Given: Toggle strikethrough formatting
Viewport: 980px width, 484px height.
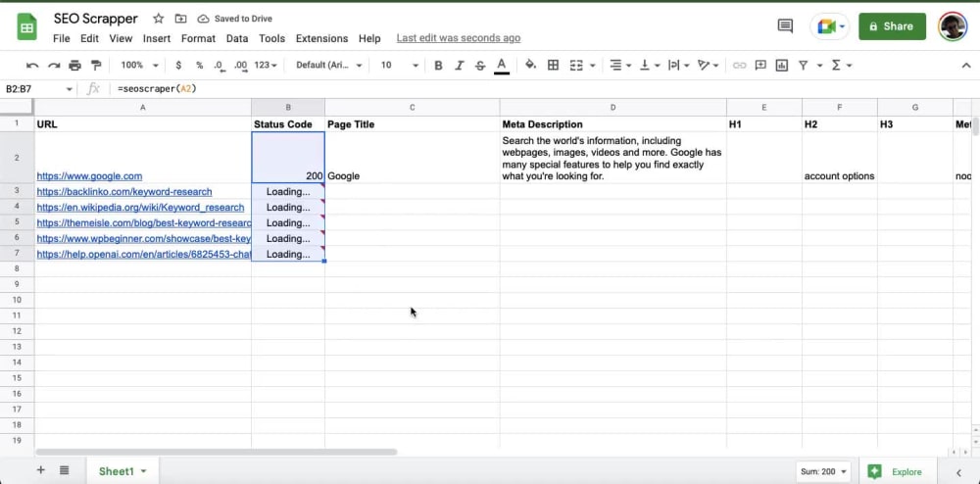Looking at the screenshot, I should [480, 65].
